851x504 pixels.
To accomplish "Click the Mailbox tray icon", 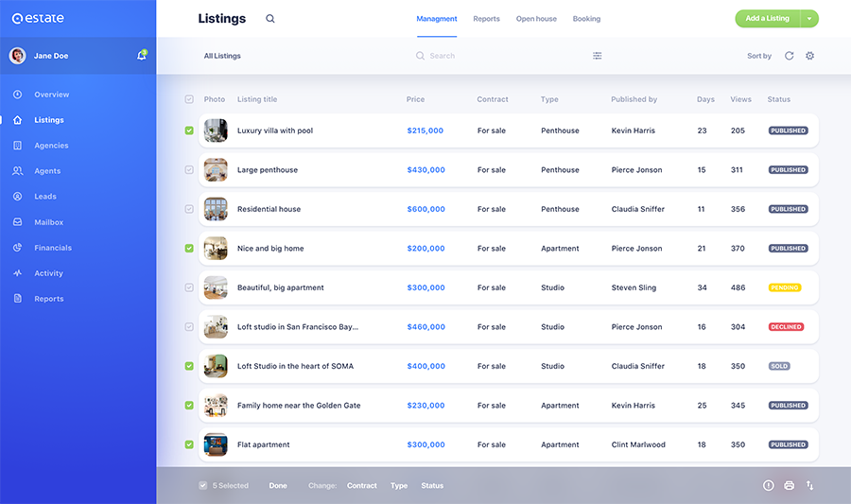I will click(x=17, y=222).
